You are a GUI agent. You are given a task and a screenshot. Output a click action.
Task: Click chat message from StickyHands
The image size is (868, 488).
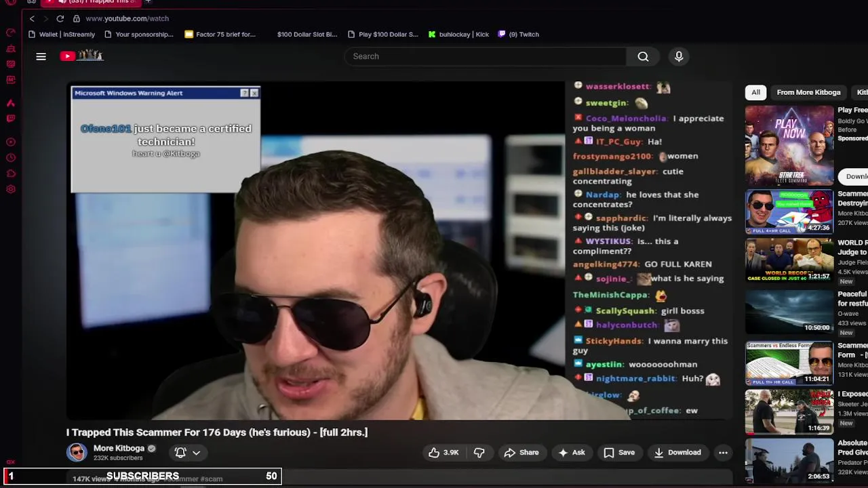coord(650,346)
